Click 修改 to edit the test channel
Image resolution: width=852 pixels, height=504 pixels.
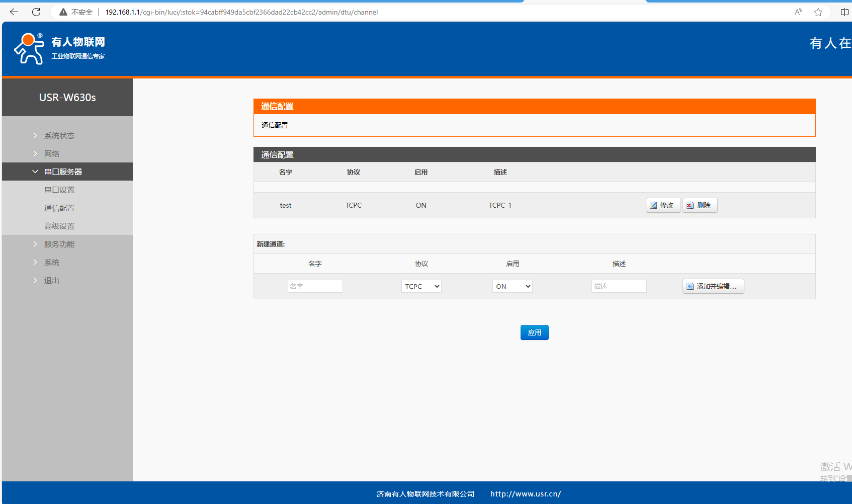[x=662, y=205]
